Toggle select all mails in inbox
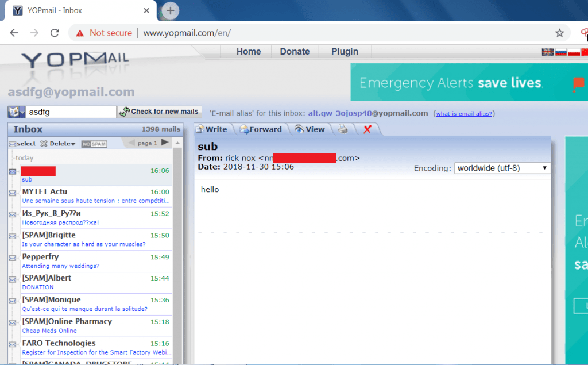 pos(22,144)
